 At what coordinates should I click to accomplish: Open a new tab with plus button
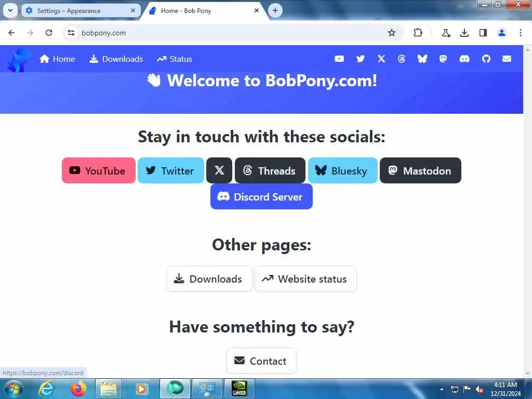tap(275, 10)
